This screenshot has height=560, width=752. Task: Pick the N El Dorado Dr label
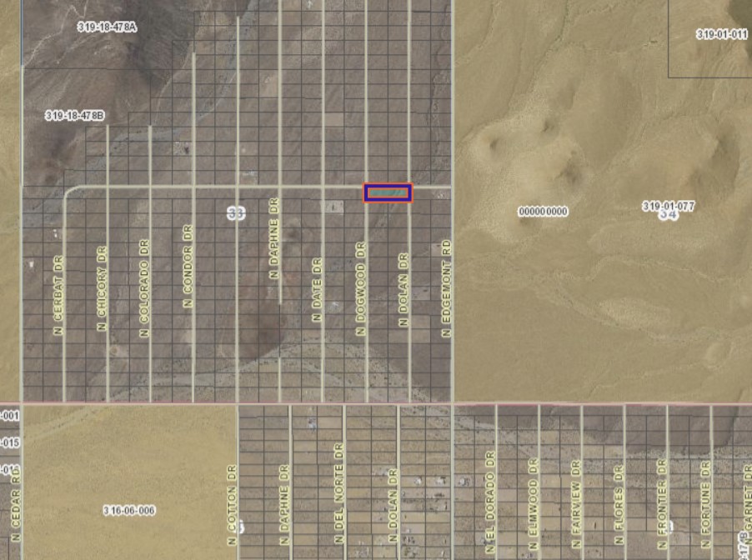[x=489, y=501]
